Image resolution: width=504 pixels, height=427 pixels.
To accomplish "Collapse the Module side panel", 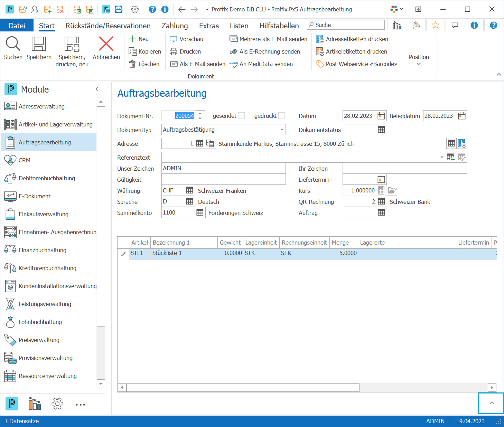I will pos(97,89).
